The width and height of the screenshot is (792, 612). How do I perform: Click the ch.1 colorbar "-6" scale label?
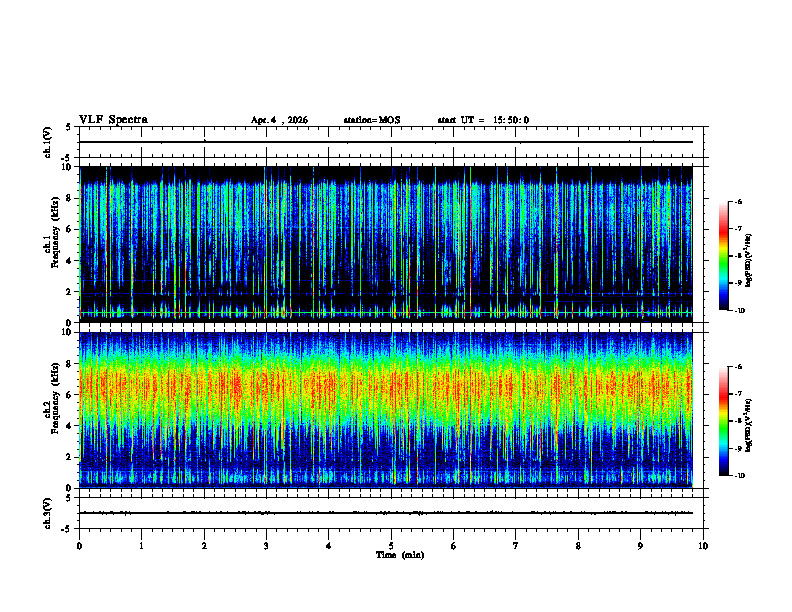click(x=739, y=202)
